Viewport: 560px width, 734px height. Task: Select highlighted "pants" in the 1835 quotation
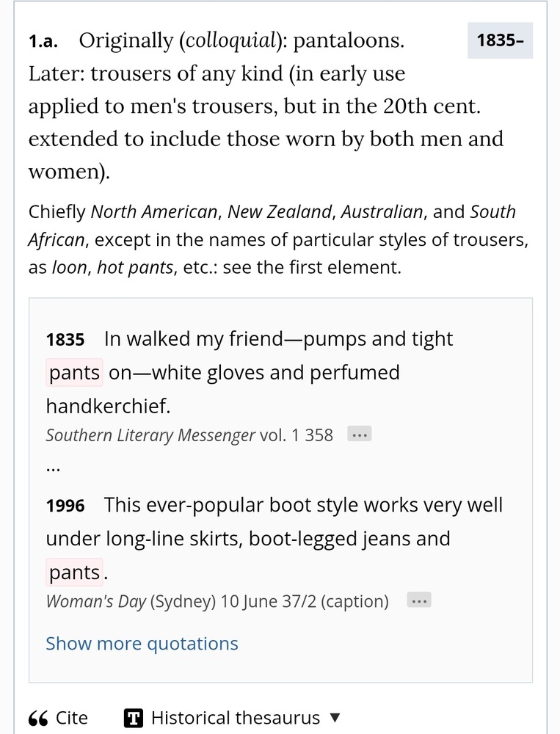(x=74, y=373)
